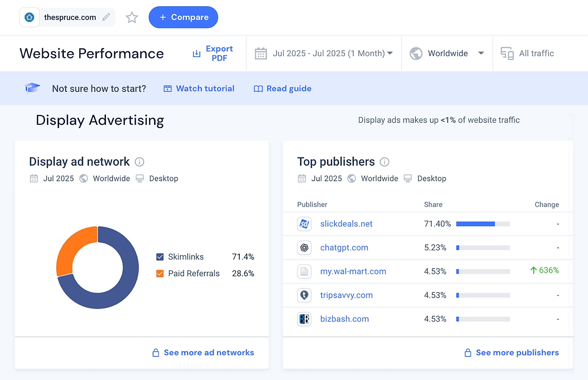Click slickdeals.net's blue share bar
This screenshot has height=380, width=588.
475,224
